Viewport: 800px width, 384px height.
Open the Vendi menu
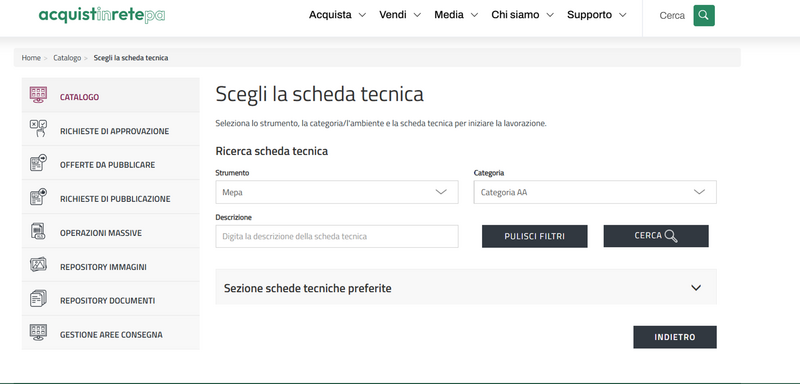coord(400,15)
